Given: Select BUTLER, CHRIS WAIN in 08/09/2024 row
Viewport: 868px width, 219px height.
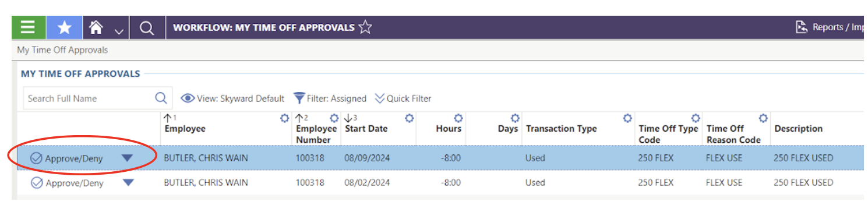Looking at the screenshot, I should pos(206,158).
